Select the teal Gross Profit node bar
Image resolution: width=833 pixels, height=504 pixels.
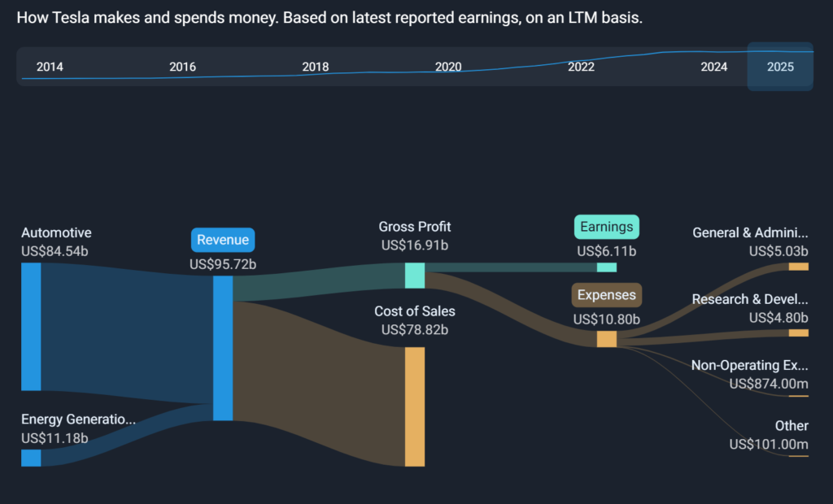[x=414, y=275]
